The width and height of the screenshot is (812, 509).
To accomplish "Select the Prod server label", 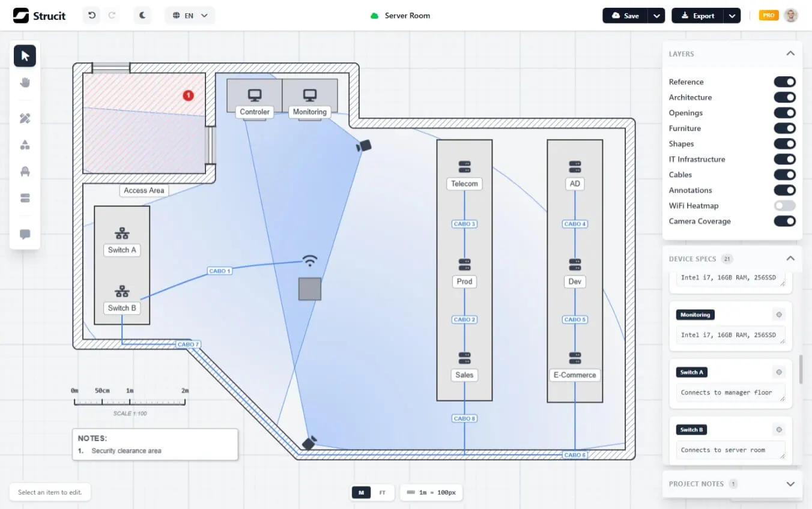I will pos(464,282).
